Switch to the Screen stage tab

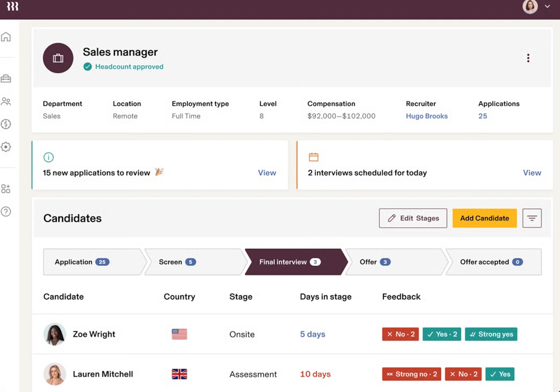pyautogui.click(x=195, y=262)
